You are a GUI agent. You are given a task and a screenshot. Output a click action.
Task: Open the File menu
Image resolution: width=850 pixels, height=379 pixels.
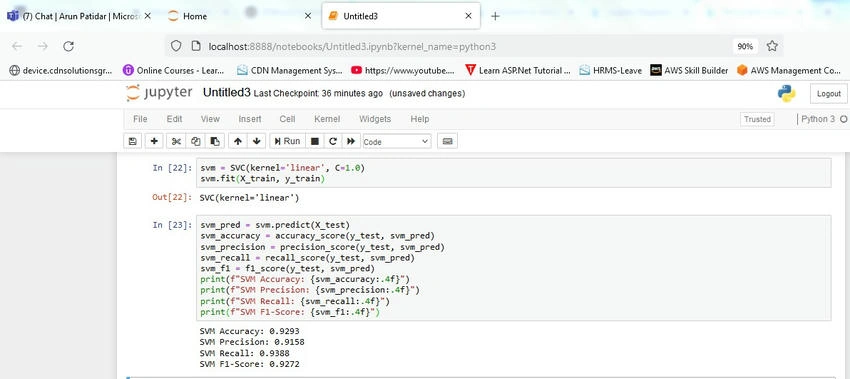click(140, 119)
